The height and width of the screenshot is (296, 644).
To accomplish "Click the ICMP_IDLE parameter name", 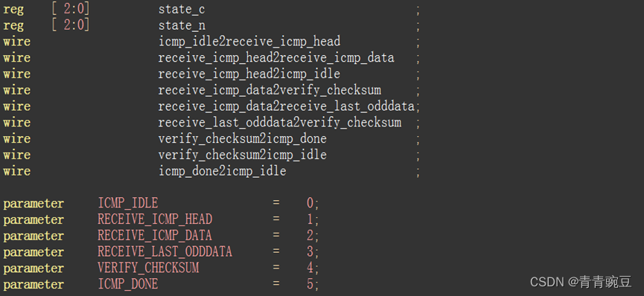I will click(128, 203).
